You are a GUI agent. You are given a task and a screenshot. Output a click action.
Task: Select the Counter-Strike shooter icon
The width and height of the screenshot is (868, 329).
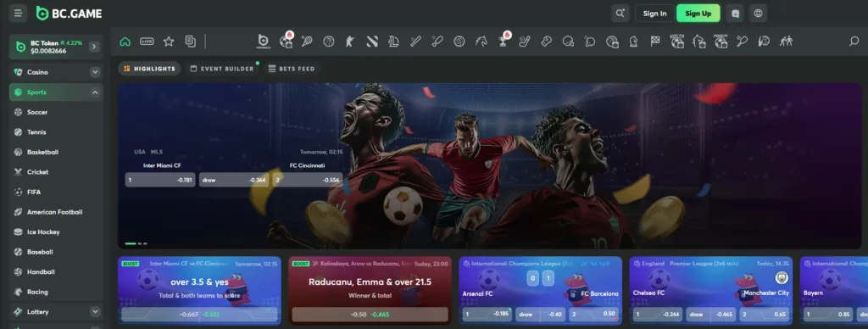coord(350,42)
